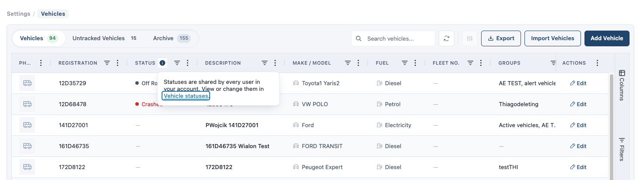Open Description column options menu
The image size is (644, 180).
pos(275,63)
